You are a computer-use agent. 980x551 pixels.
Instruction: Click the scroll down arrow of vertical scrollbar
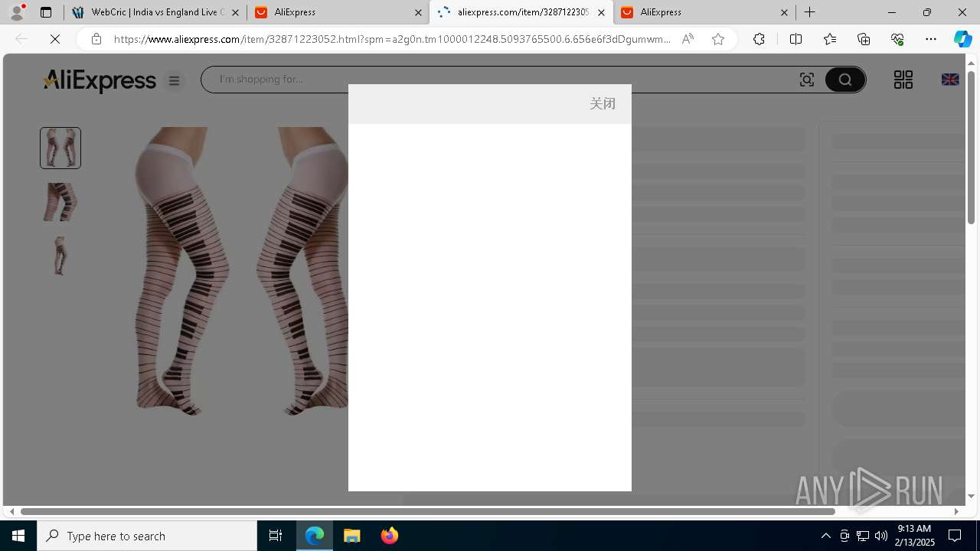[x=971, y=496]
